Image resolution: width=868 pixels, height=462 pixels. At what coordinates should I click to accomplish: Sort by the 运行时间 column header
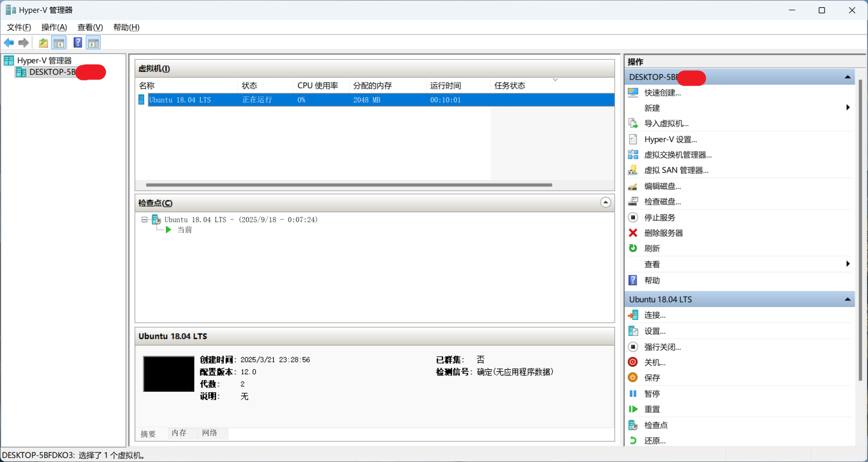coord(458,86)
